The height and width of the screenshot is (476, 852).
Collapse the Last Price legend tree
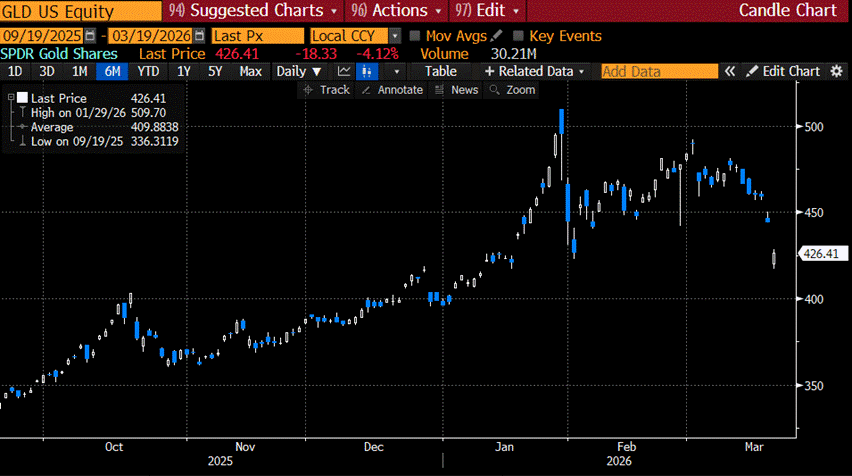(11, 98)
